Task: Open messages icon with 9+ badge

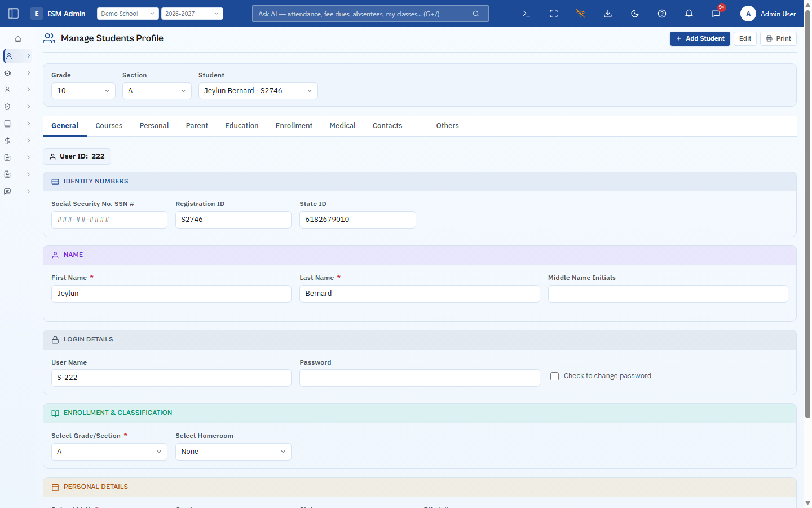Action: point(716,14)
